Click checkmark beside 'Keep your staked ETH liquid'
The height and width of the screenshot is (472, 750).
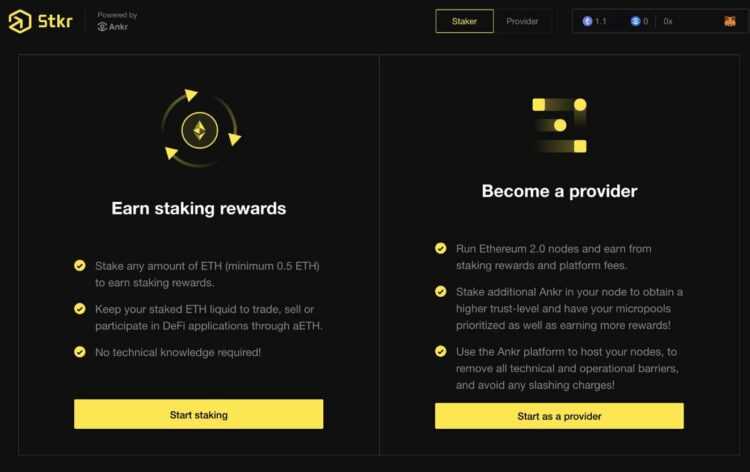[80, 309]
